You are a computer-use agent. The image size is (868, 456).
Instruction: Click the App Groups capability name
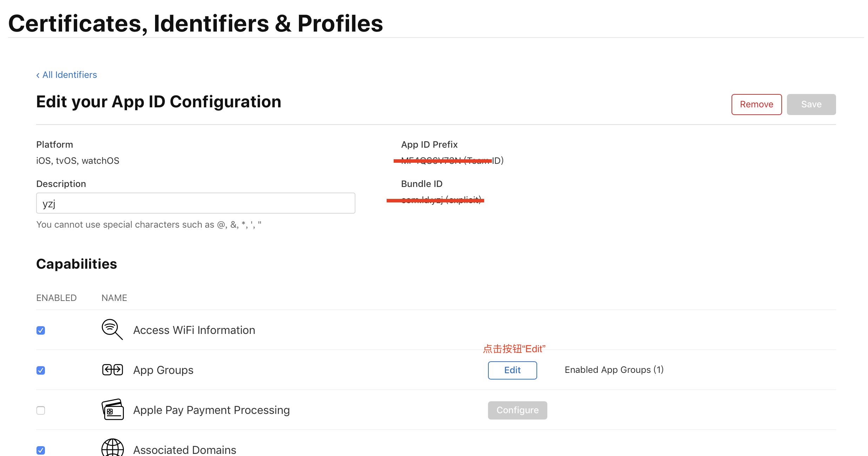[163, 370]
